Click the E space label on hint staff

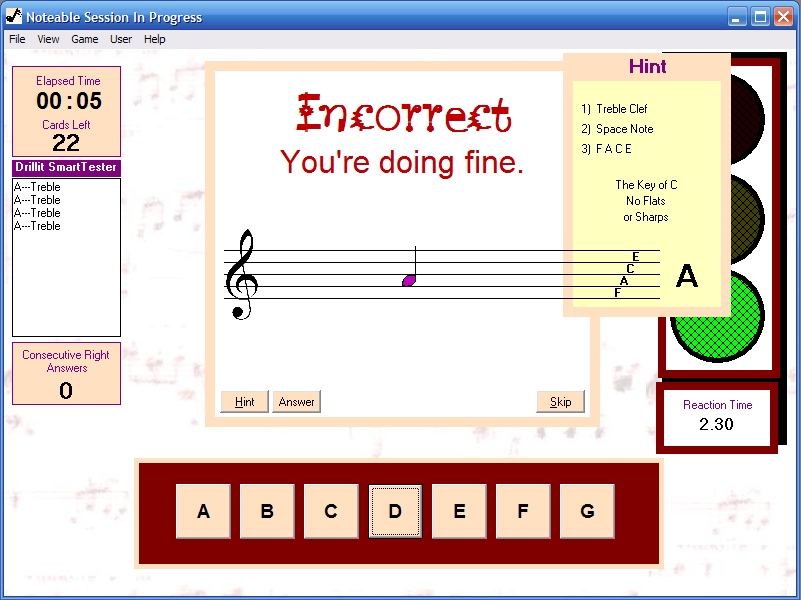tap(635, 256)
